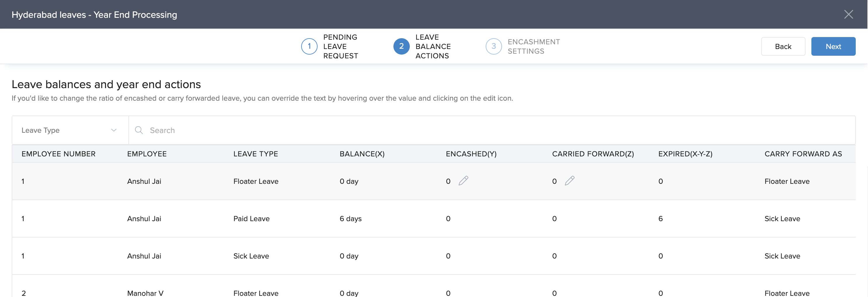Proceed with the Next button
This screenshot has width=868, height=297.
pos(833,46)
